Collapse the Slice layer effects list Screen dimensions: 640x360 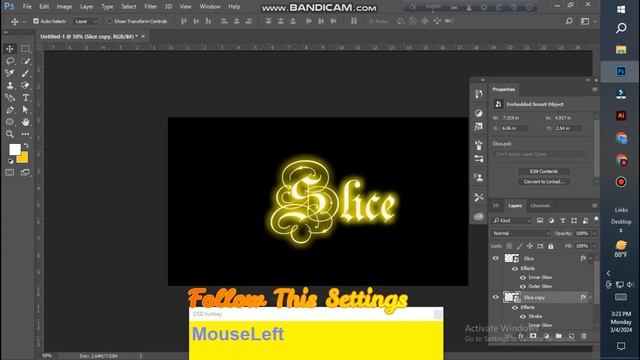[590, 258]
